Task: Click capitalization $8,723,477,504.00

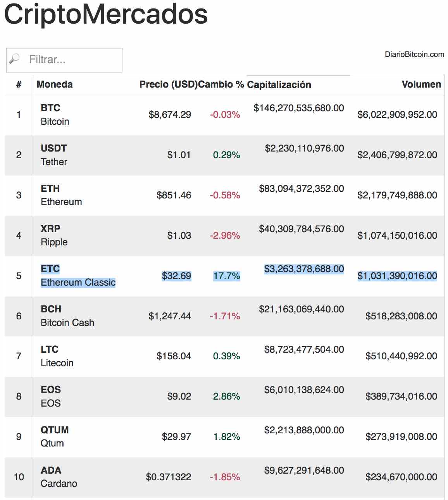Action: [x=304, y=350]
